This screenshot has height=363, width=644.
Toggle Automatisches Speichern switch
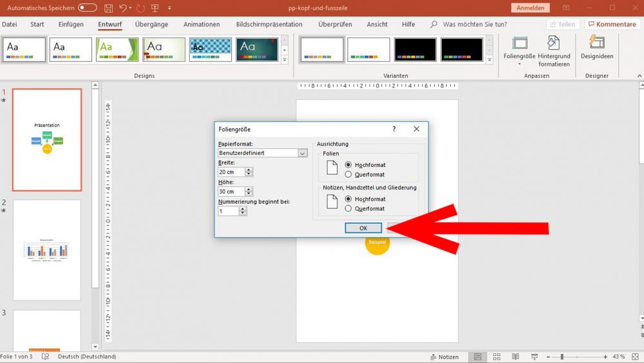tap(88, 7)
